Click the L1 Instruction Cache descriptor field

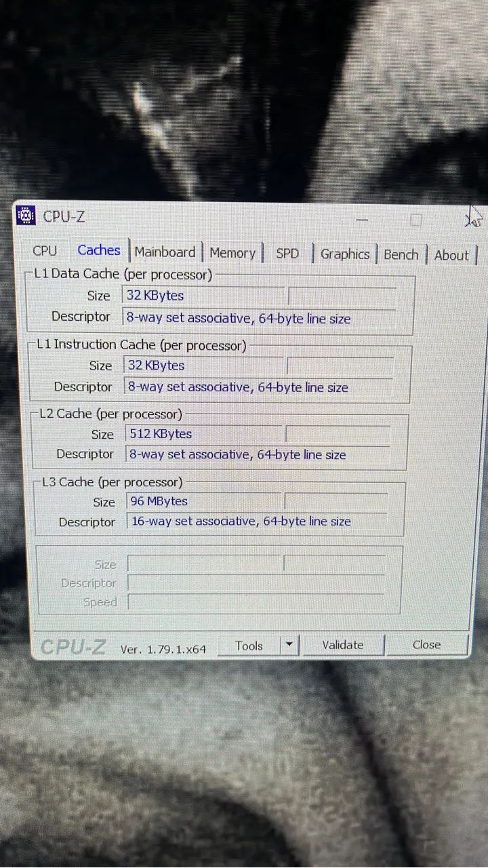coord(259,387)
